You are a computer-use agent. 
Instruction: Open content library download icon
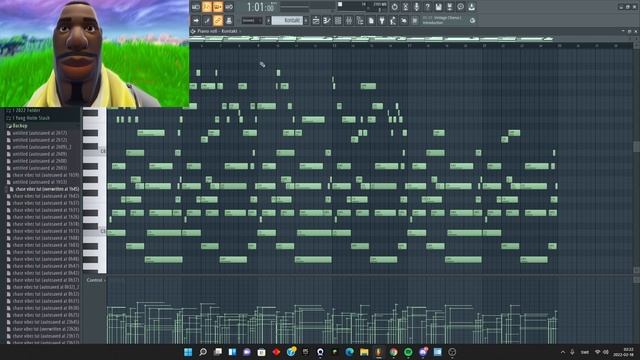(x=471, y=7)
